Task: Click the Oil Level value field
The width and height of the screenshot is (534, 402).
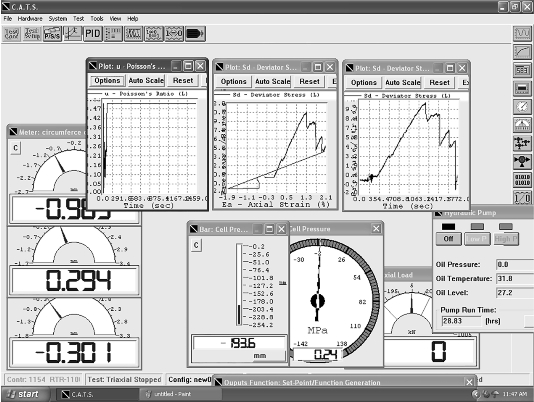Action: pyautogui.click(x=515, y=293)
